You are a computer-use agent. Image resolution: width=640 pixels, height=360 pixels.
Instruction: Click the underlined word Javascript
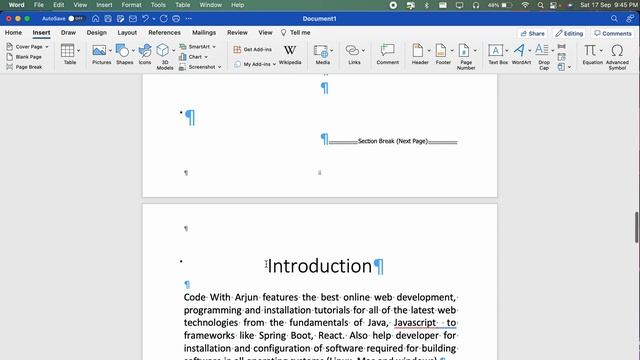[415, 322]
